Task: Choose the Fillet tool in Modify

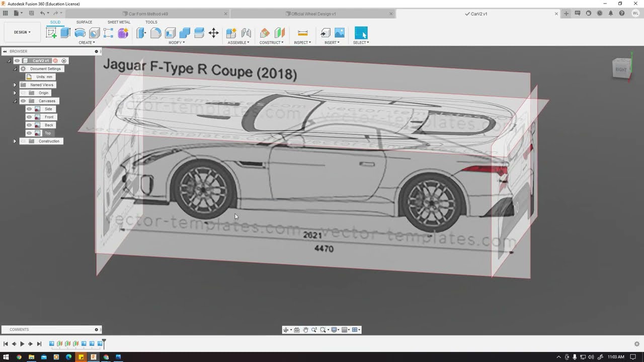Action: click(x=155, y=33)
